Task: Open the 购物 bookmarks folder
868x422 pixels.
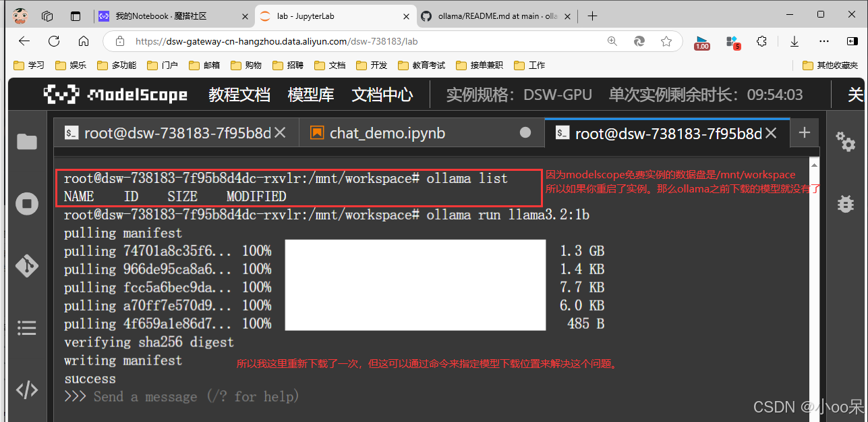Action: point(246,65)
